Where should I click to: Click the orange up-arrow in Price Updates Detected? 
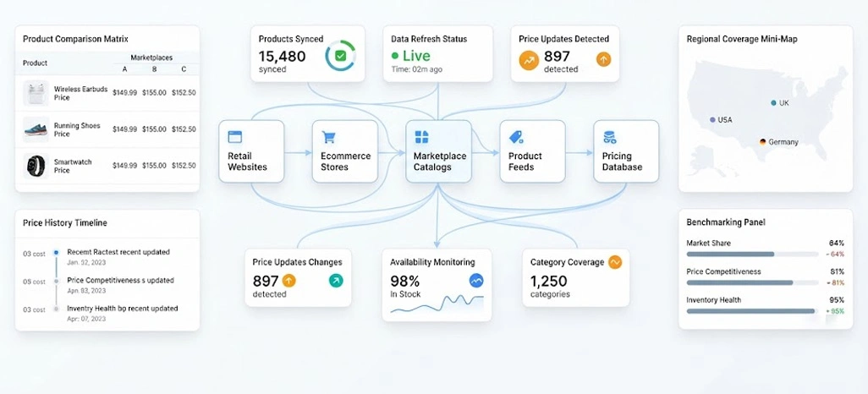click(603, 58)
